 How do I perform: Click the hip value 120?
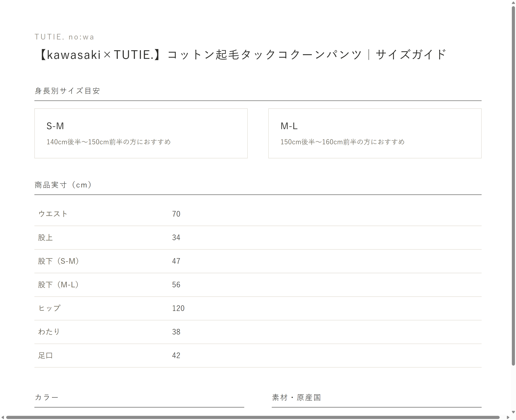[178, 308]
